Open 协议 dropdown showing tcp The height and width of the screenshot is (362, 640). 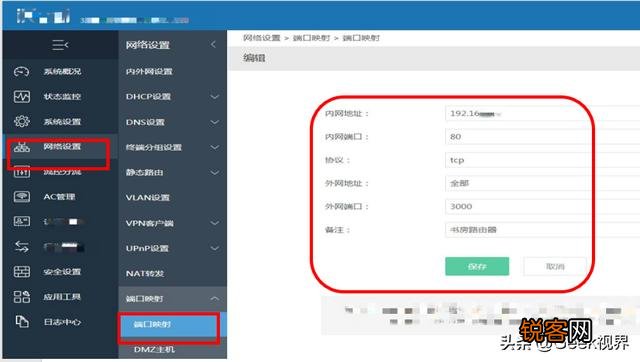click(542, 160)
